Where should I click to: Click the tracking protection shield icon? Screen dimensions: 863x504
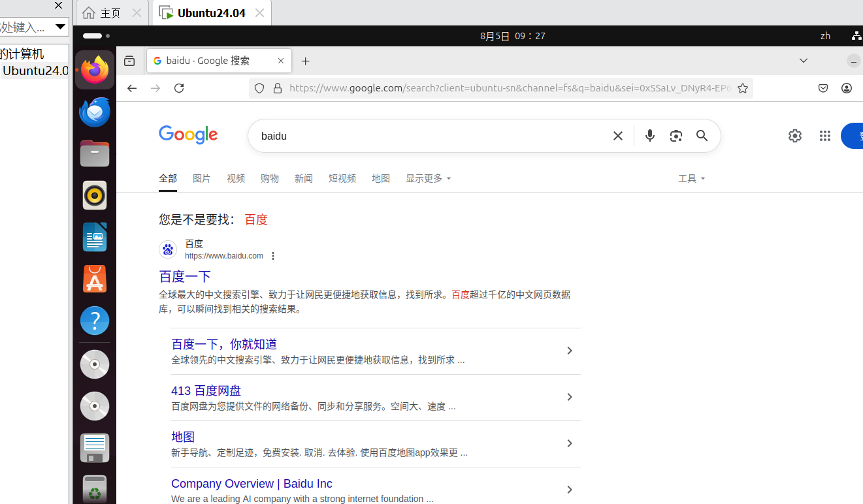259,88
